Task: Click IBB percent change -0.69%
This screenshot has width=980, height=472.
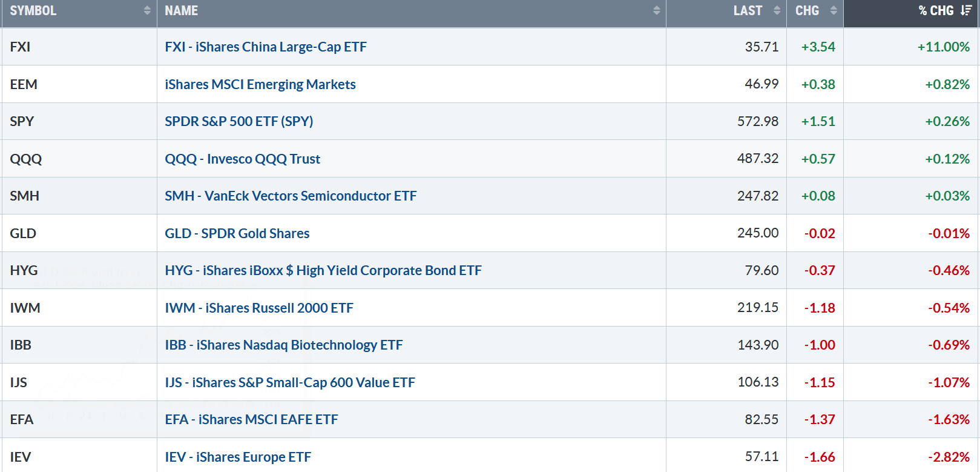Action: pos(949,345)
